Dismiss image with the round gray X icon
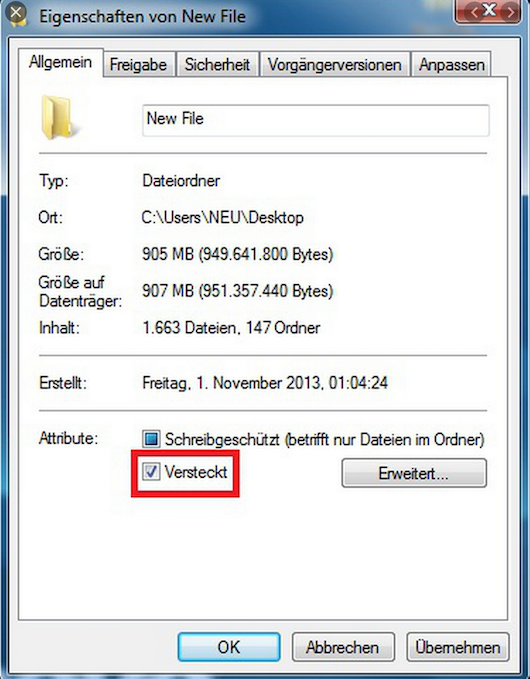530x679 pixels. pyautogui.click(x=16, y=13)
